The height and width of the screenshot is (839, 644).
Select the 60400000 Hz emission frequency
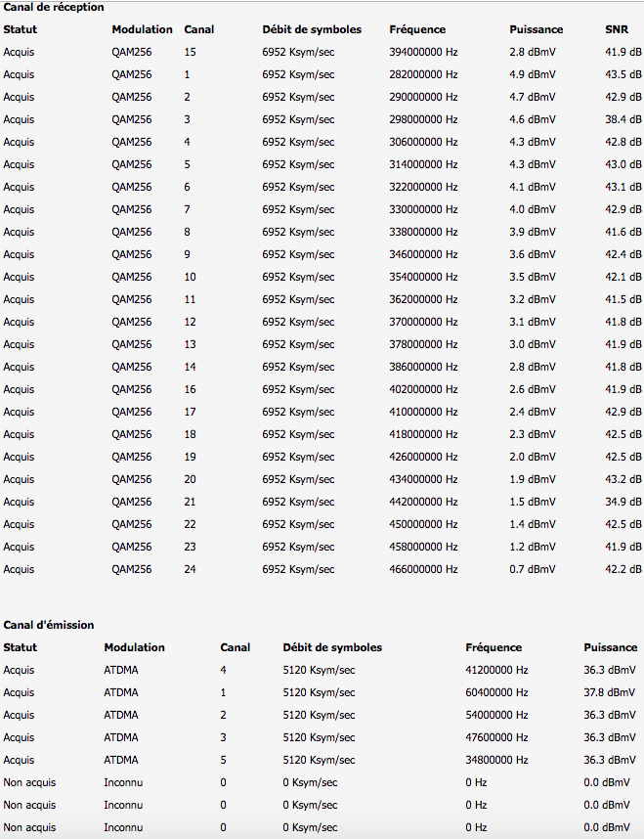pos(496,692)
